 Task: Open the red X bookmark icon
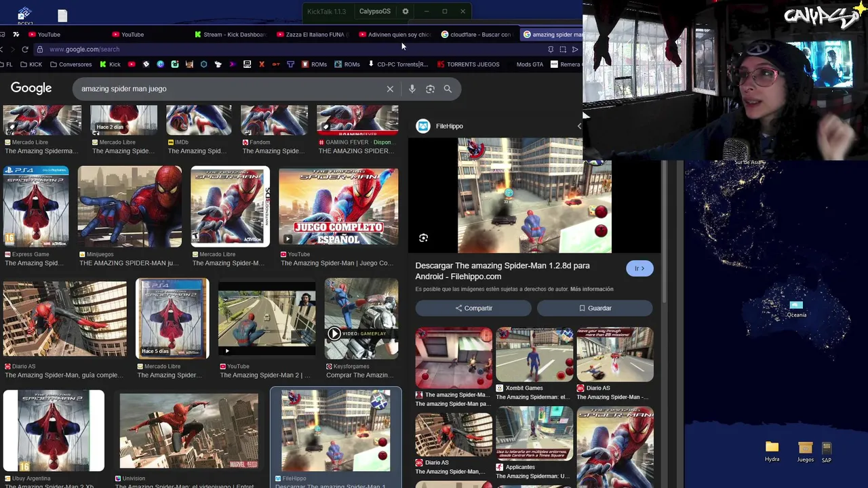tap(262, 64)
